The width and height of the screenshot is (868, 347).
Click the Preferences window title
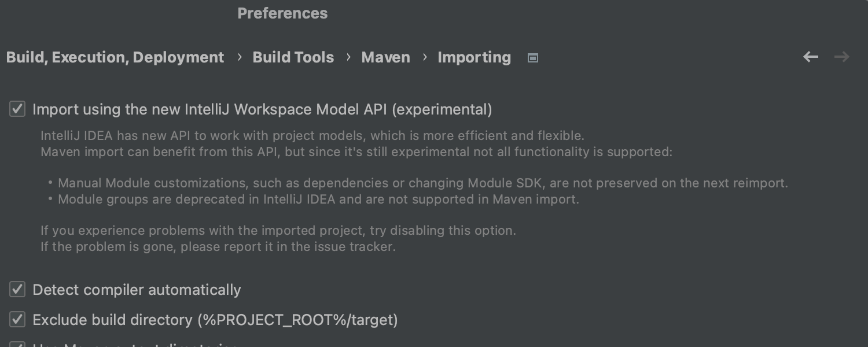(282, 13)
